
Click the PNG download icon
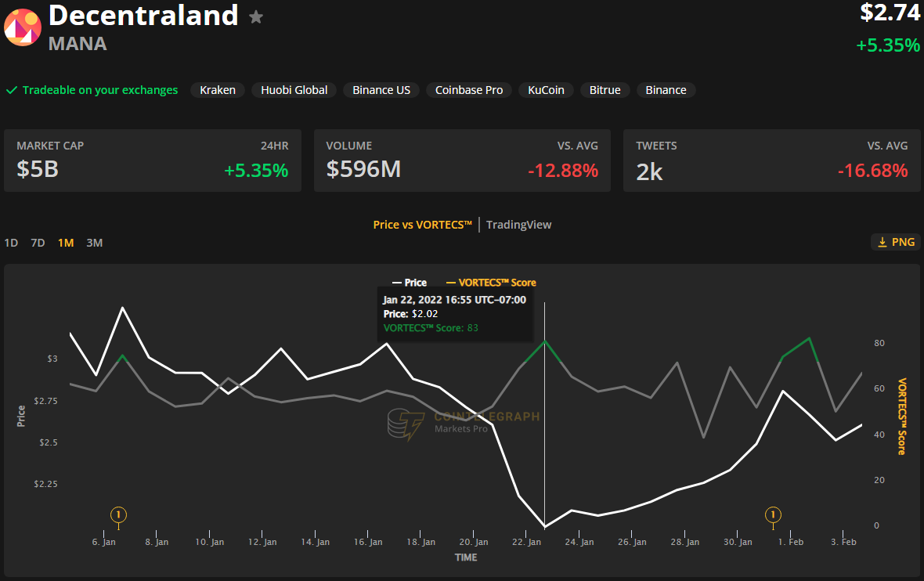[x=881, y=242]
